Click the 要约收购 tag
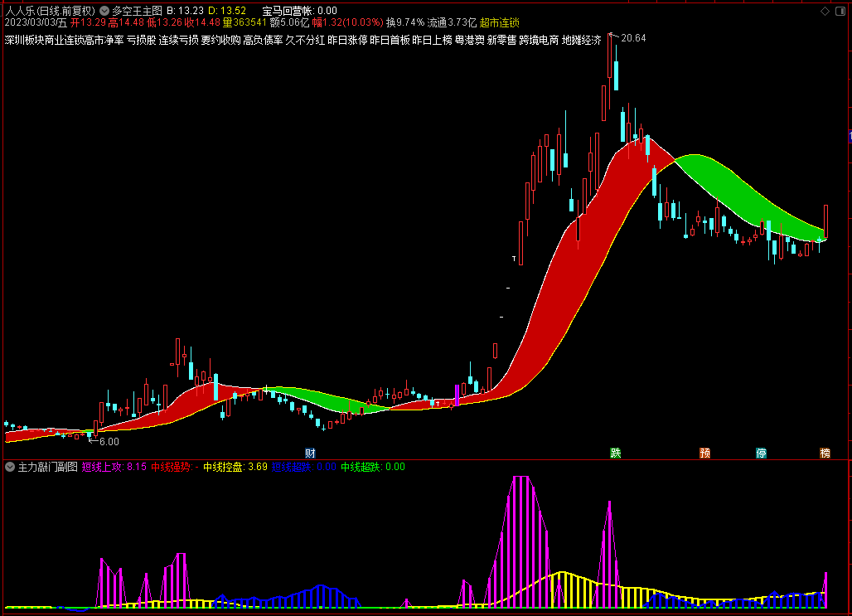Image resolution: width=852 pixels, height=616 pixels. coord(220,41)
